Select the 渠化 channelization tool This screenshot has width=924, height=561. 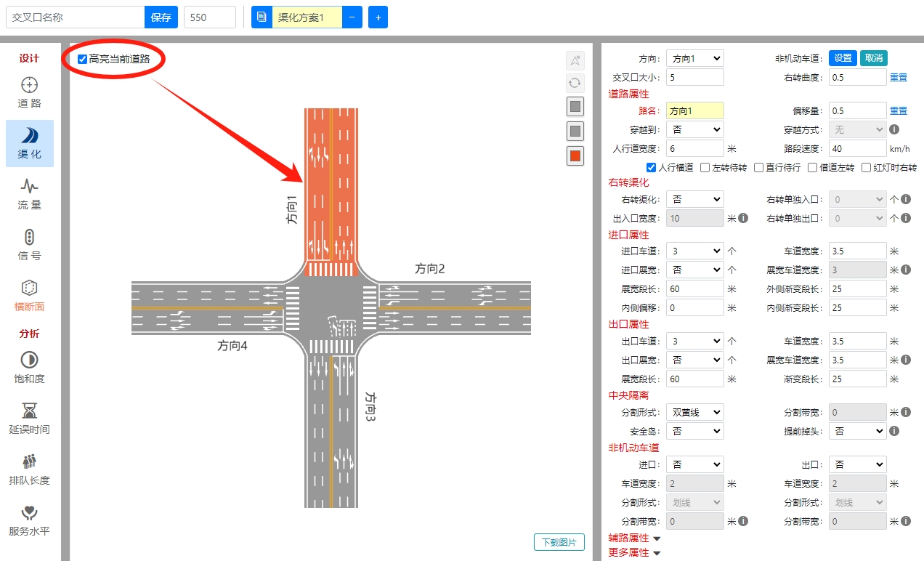pos(29,143)
